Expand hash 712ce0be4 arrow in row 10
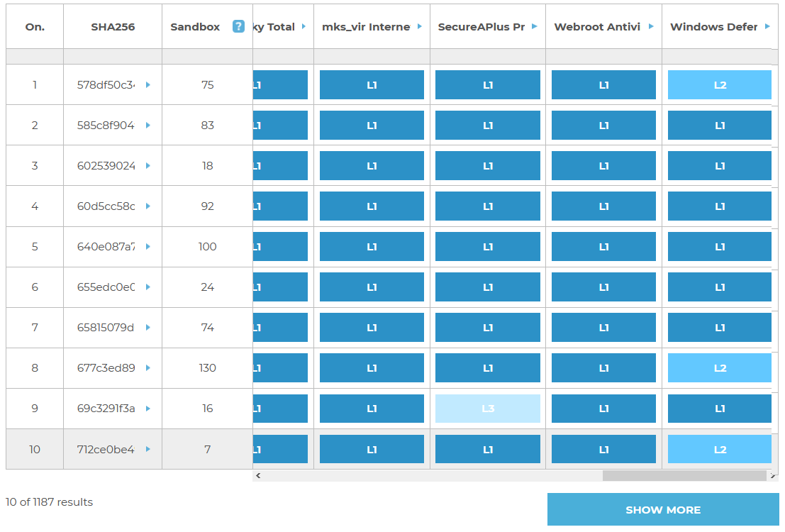 click(148, 449)
